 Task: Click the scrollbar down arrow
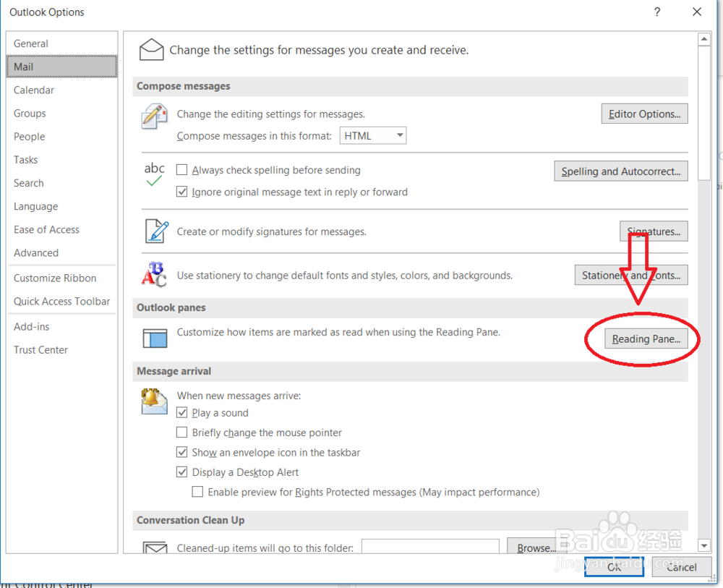[x=703, y=545]
